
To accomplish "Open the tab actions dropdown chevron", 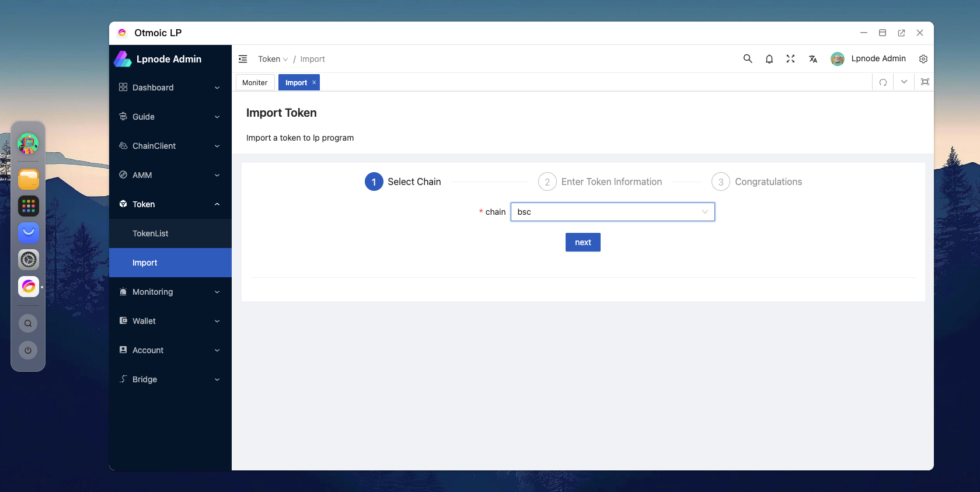I will tap(904, 82).
